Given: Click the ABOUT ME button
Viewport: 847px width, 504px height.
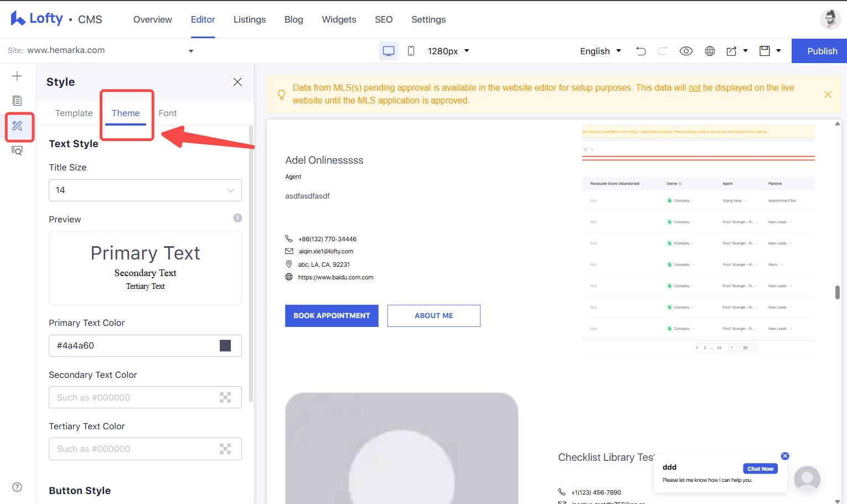Looking at the screenshot, I should (x=434, y=316).
